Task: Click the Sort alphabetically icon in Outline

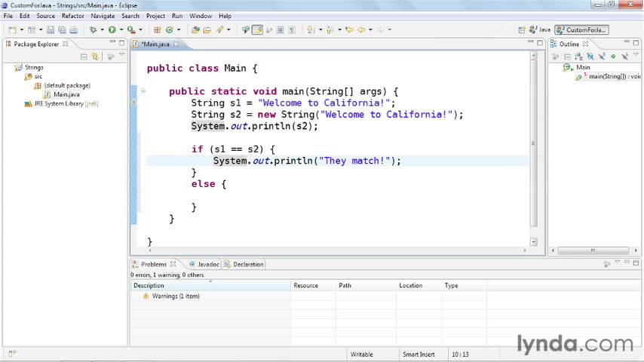Action: (x=578, y=57)
